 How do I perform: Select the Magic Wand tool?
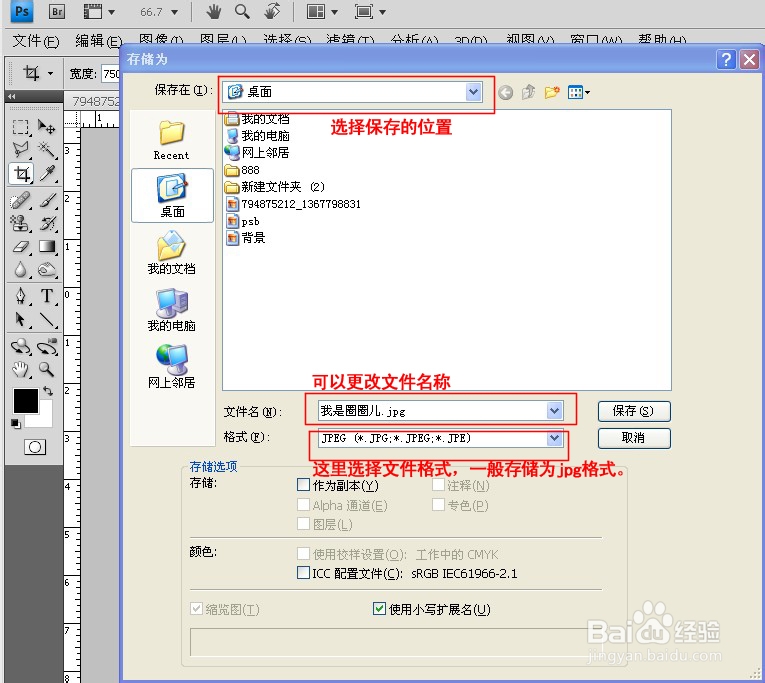pos(47,150)
